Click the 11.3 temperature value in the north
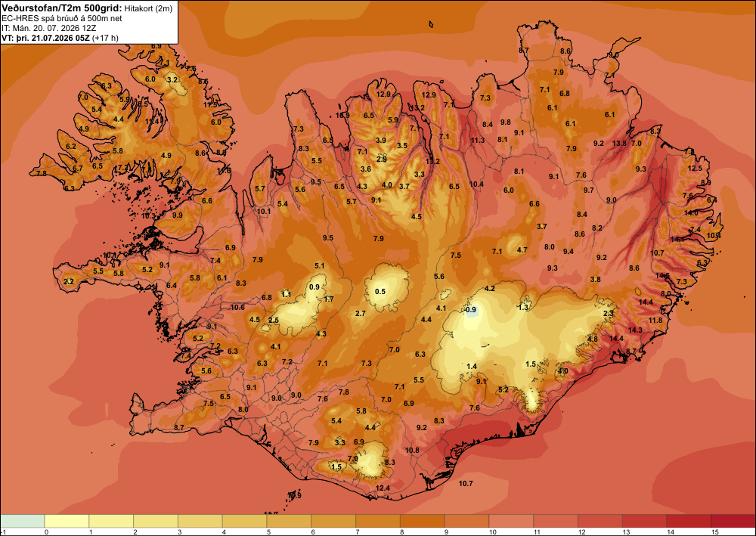The image size is (756, 536). 477,141
